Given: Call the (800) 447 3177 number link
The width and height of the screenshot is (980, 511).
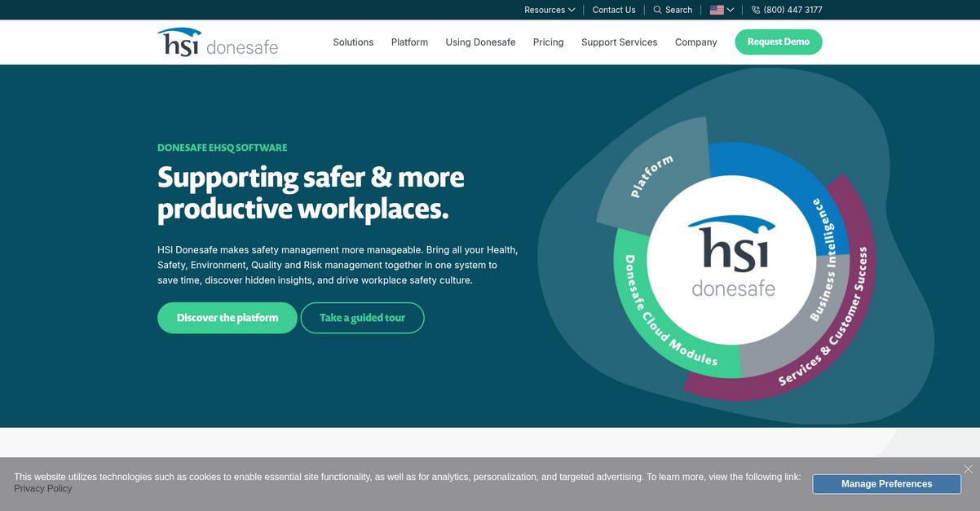Looking at the screenshot, I should coord(792,10).
